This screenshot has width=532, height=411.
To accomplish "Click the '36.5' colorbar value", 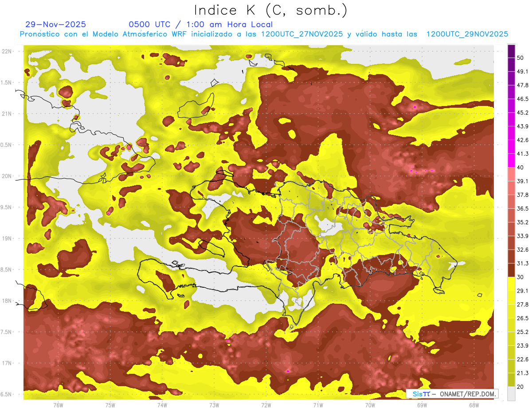I will [x=523, y=208].
